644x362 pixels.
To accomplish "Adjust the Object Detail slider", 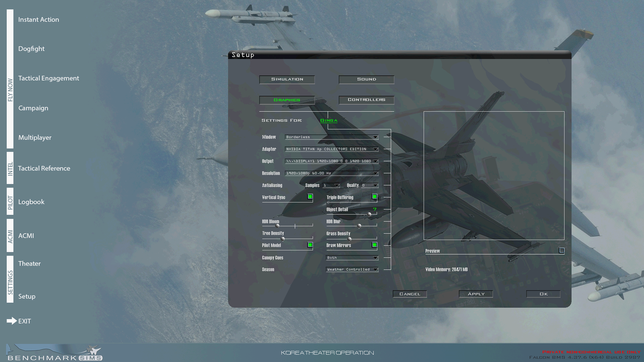I will point(369,214).
